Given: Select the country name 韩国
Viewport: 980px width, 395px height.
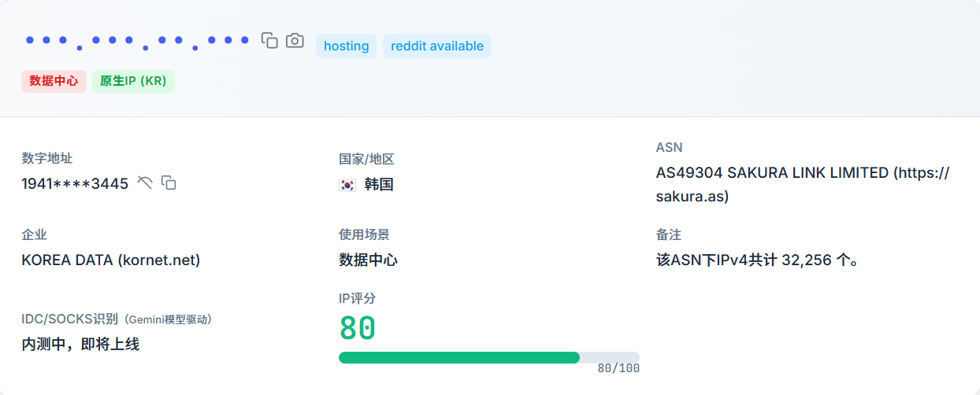Looking at the screenshot, I should pos(379,185).
